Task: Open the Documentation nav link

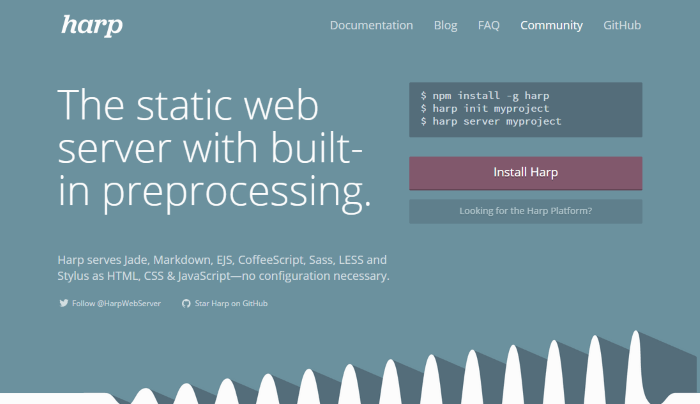Action: [371, 25]
